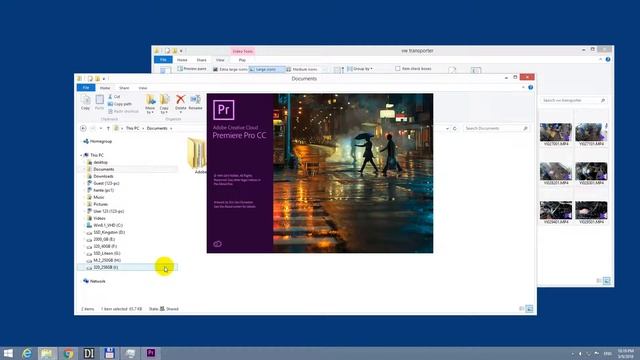Screen dimensions: 640x360
Task: Open the Group by dropdown in vw transporter
Action: pos(360,69)
